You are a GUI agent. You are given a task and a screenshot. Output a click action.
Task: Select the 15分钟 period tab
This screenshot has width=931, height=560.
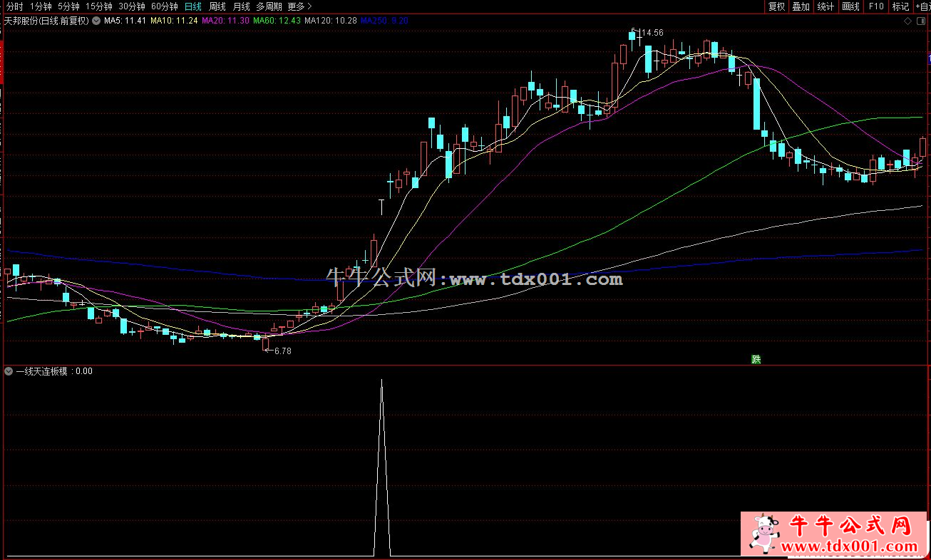point(99,6)
